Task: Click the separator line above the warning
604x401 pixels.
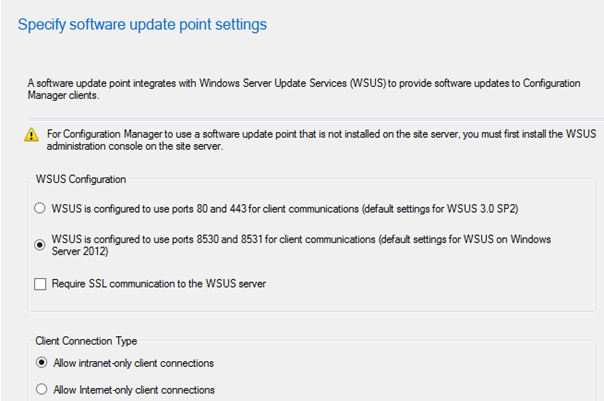Action: 316,119
